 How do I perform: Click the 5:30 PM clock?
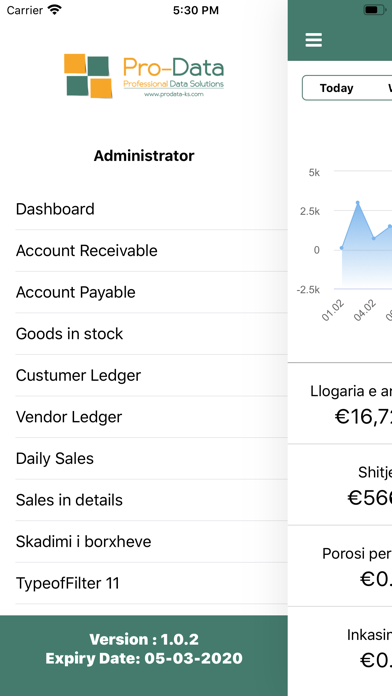[x=196, y=10]
